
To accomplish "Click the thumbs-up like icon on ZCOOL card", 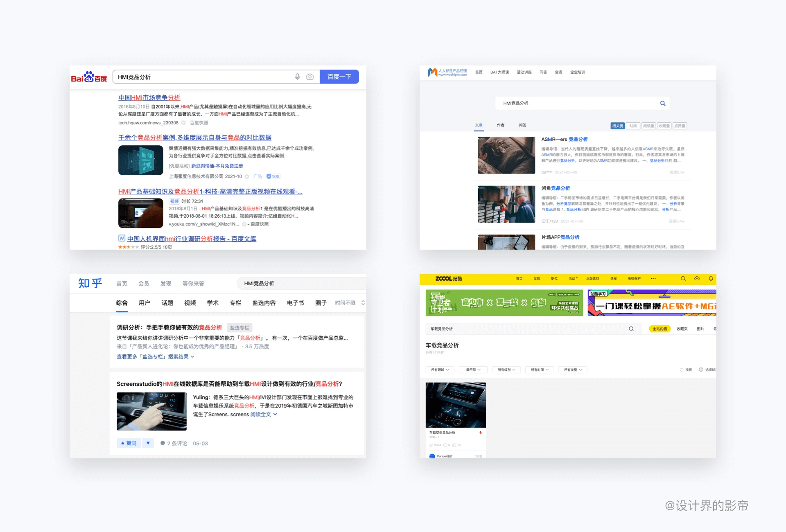I will [454, 445].
